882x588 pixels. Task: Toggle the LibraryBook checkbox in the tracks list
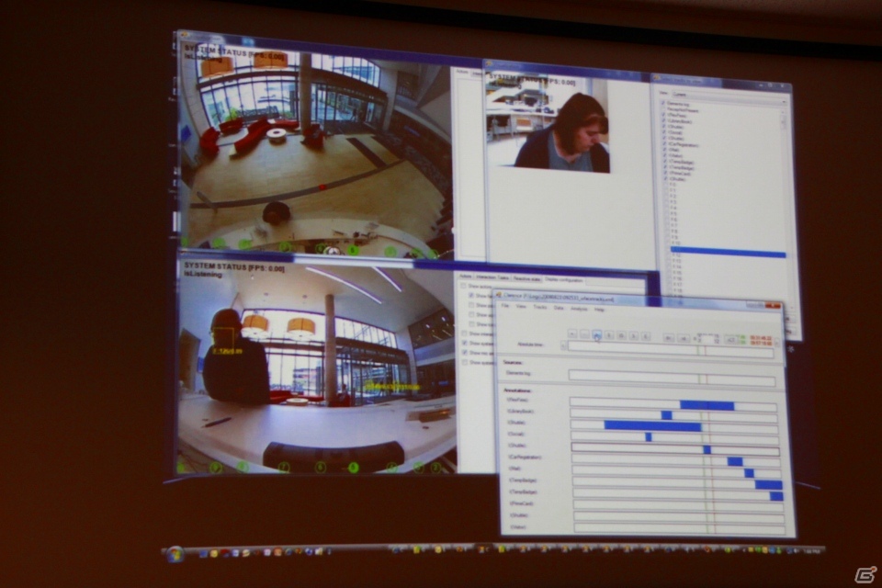point(663,121)
